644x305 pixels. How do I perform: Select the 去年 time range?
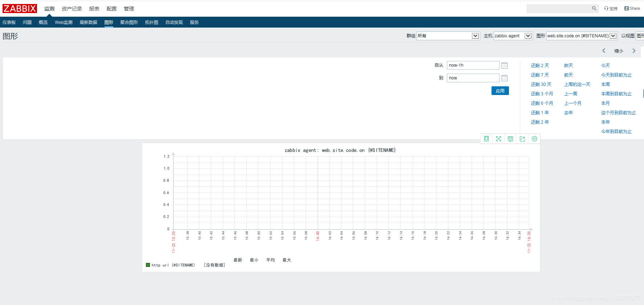(x=568, y=113)
